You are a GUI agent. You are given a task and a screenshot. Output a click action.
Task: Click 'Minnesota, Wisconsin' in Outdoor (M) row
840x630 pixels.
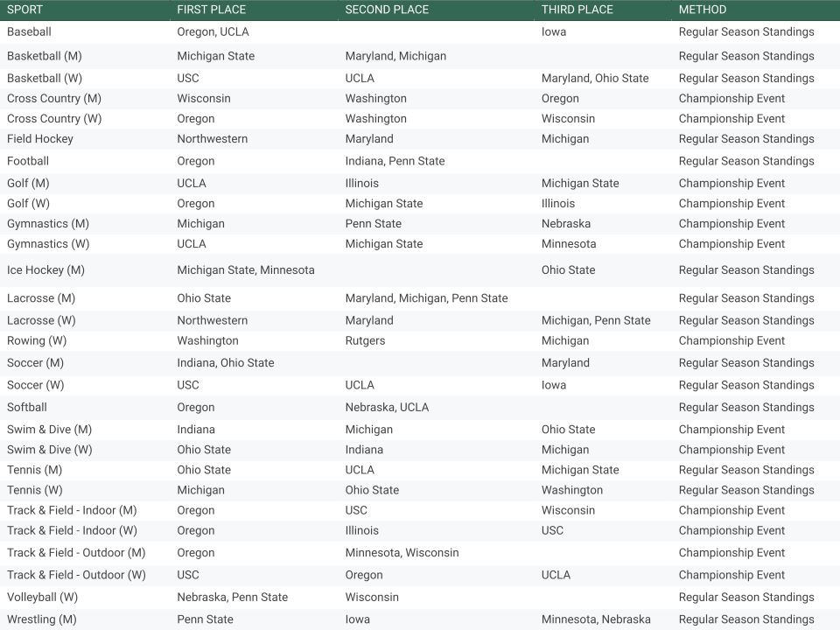click(402, 553)
